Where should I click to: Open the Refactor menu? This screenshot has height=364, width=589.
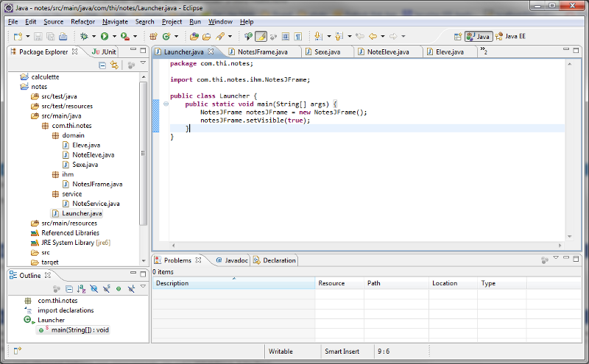click(x=82, y=22)
